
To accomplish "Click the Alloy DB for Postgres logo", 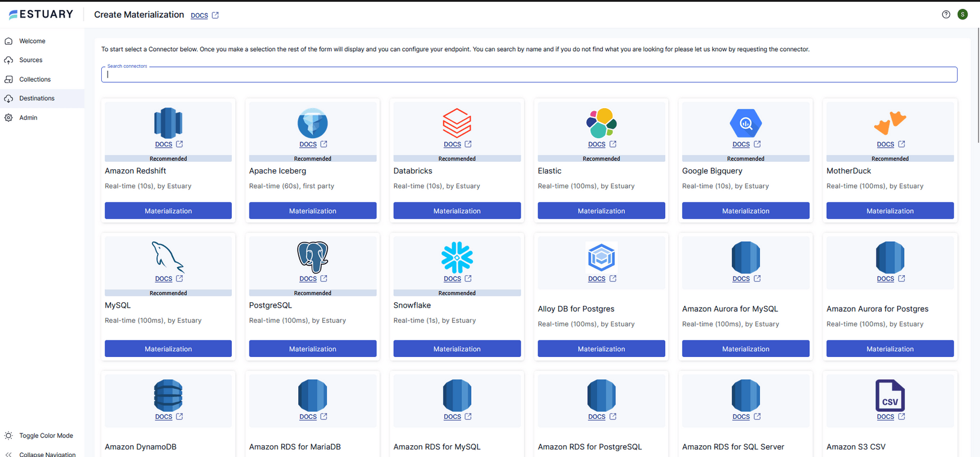I will point(601,257).
